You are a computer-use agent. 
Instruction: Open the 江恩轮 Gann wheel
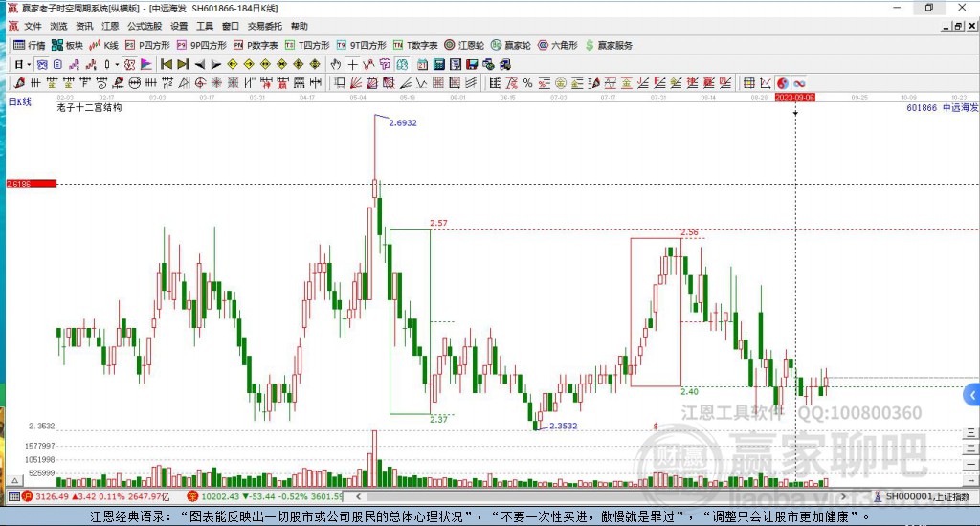coord(464,45)
